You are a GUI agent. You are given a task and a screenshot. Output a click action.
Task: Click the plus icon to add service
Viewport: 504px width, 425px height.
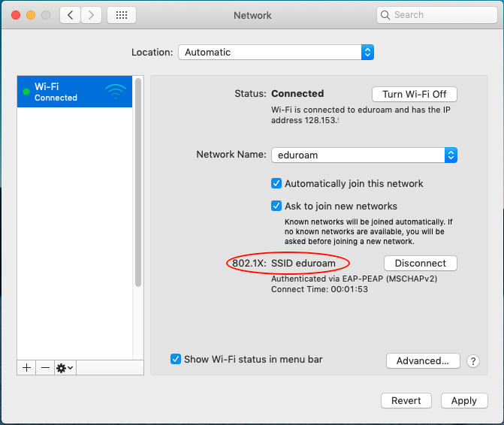coord(26,368)
